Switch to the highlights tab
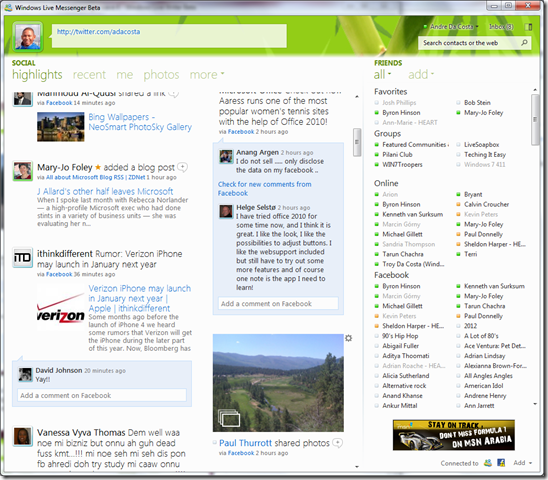The image size is (548, 480). (x=37, y=74)
